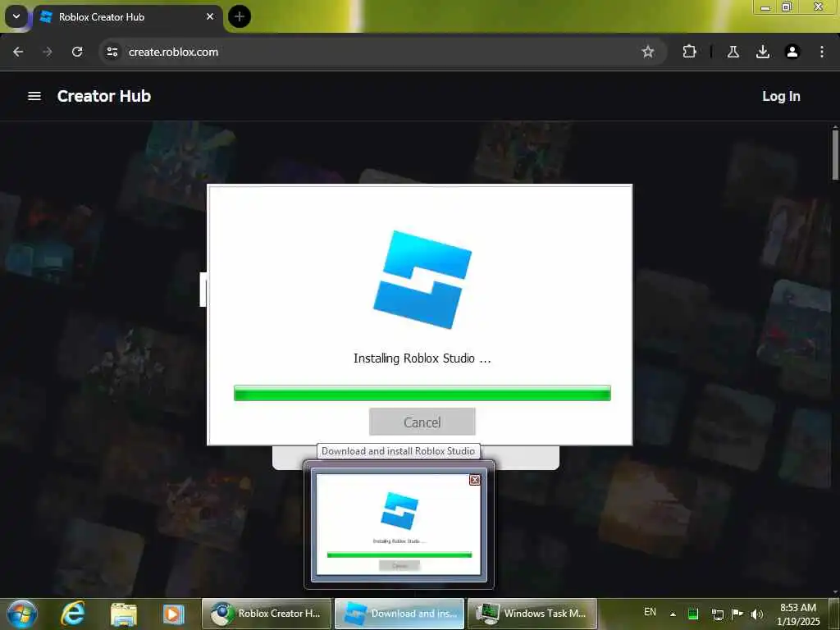Screen dimensions: 840x630
Task: Open the Action Center flag icon
Action: coord(737,614)
